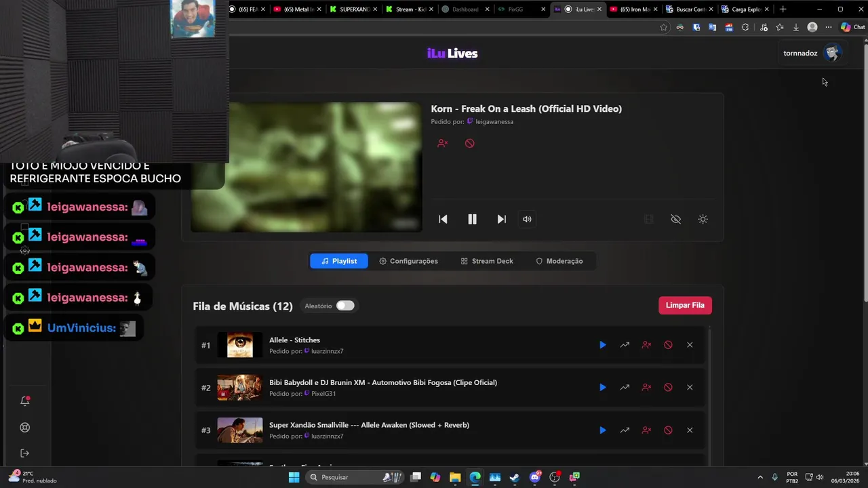Open the browser profile avatar
Image resolution: width=868 pixels, height=488 pixels.
[812, 27]
